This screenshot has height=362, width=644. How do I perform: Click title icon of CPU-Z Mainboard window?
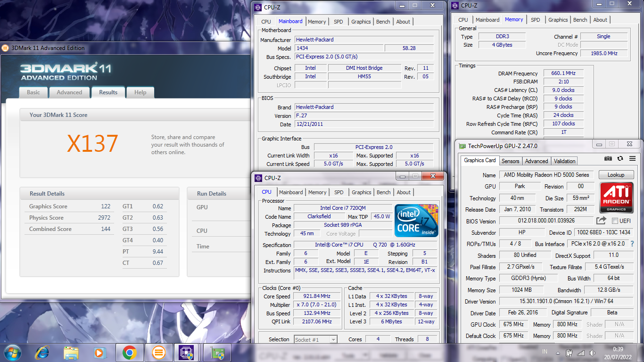257,7
